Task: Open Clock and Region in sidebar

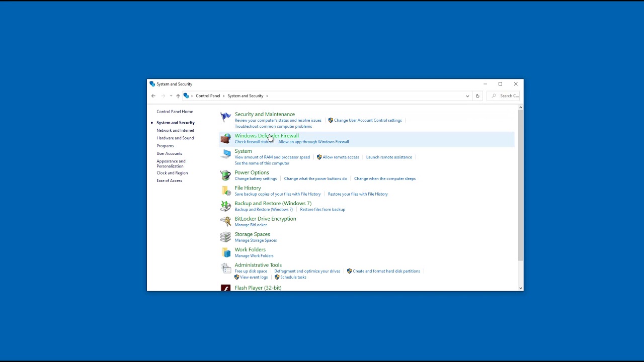Action: click(x=172, y=173)
